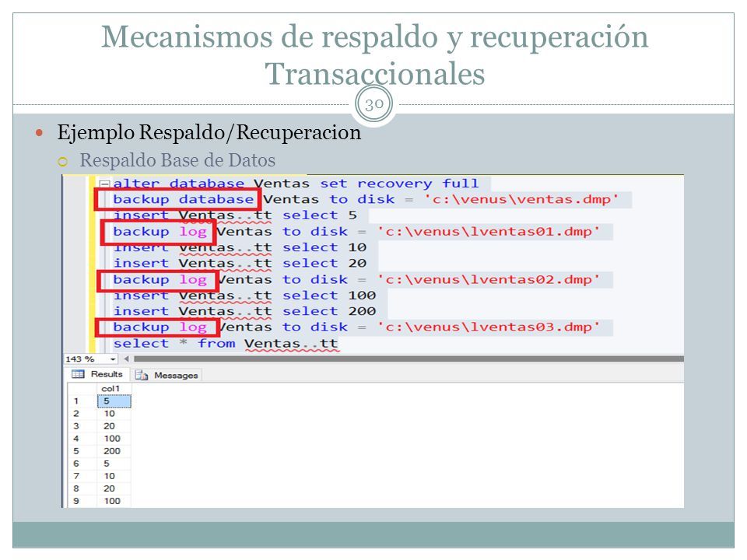Click the 'select * from Ventas..tt' line

coord(226,343)
